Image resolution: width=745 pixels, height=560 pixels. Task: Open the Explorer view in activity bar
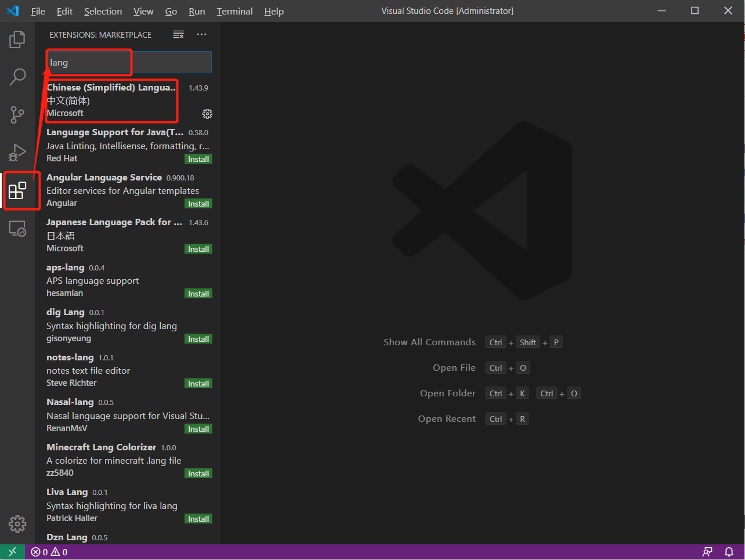pos(17,39)
